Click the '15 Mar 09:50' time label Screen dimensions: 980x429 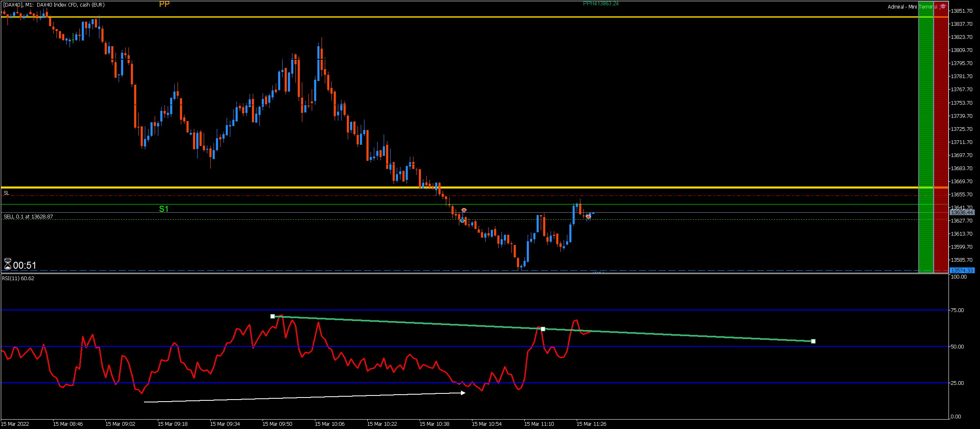coord(277,424)
